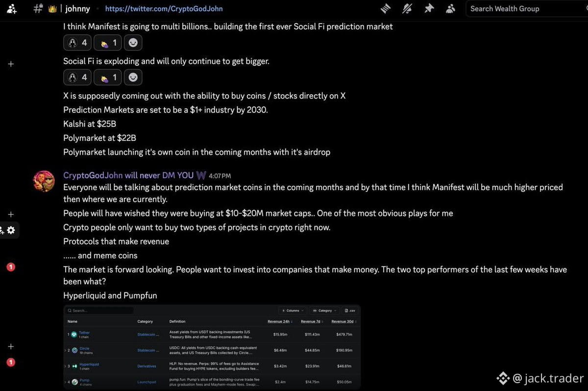Image resolution: width=588 pixels, height=391 pixels.
Task: Click the .csv export button in the table
Action: 350,311
